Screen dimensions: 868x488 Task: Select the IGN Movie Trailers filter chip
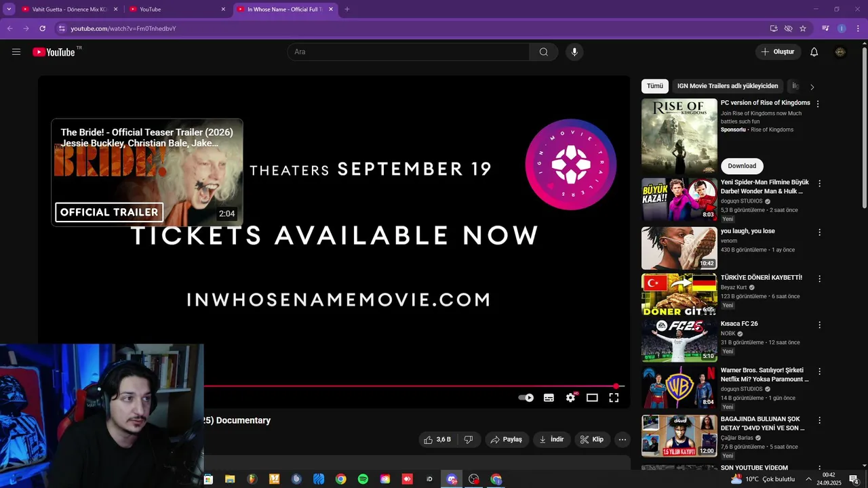(728, 86)
